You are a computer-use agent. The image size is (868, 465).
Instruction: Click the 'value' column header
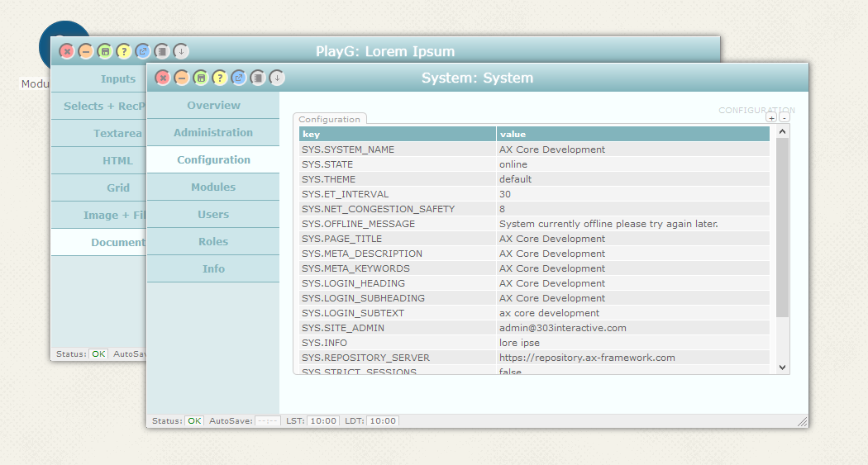pyautogui.click(x=632, y=134)
